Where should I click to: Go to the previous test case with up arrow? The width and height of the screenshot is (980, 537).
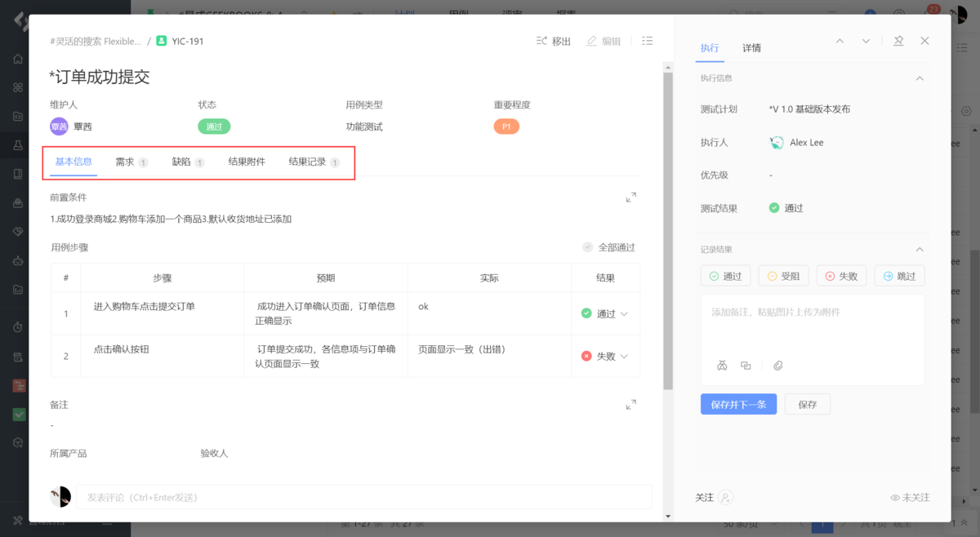click(840, 41)
